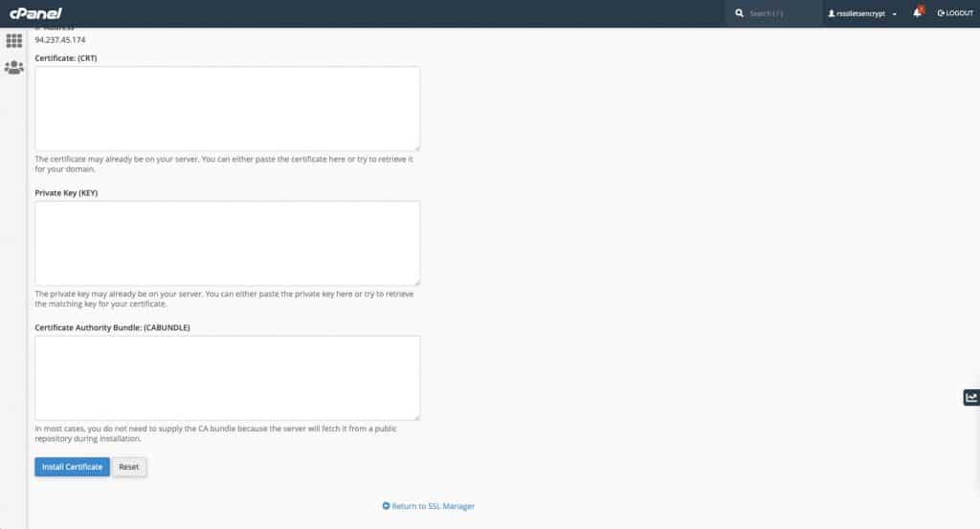This screenshot has width=980, height=529.
Task: Open the statistics chart side tab
Action: [971, 397]
